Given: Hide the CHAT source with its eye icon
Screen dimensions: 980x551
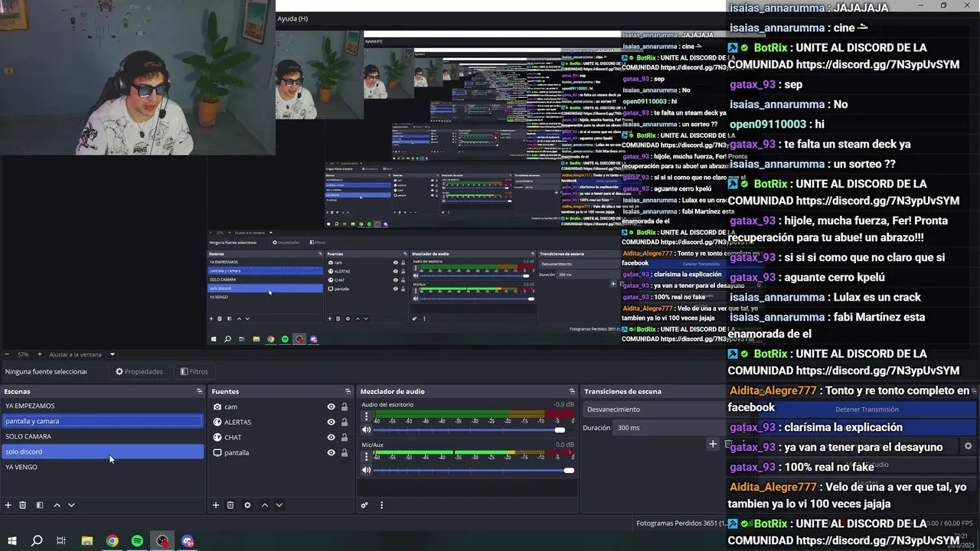Looking at the screenshot, I should [331, 437].
